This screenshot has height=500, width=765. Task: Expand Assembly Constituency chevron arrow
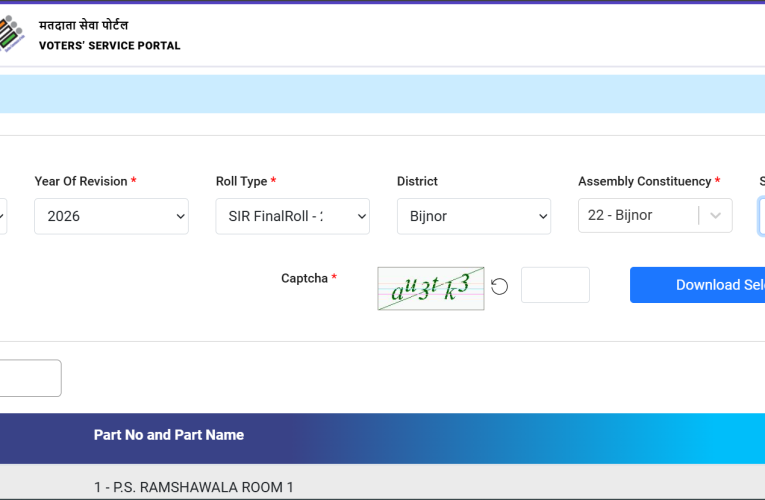tap(715, 216)
